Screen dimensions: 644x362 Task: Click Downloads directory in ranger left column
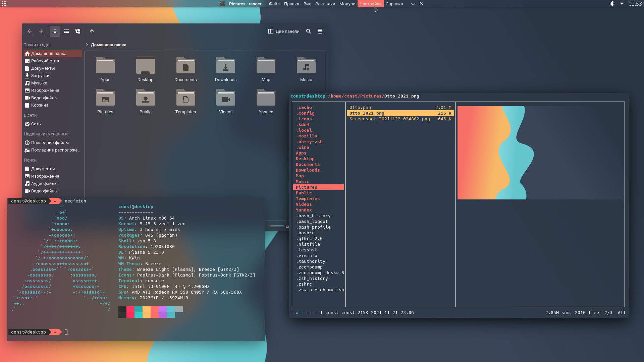point(308,170)
